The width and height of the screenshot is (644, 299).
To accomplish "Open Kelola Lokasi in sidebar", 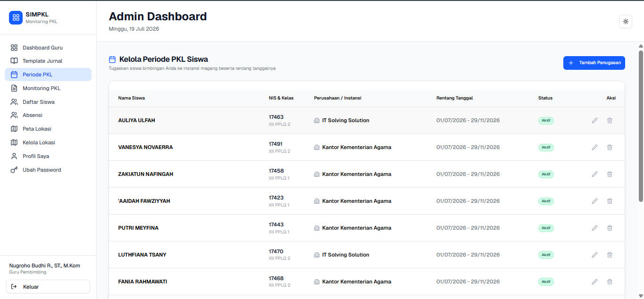I will point(48,142).
